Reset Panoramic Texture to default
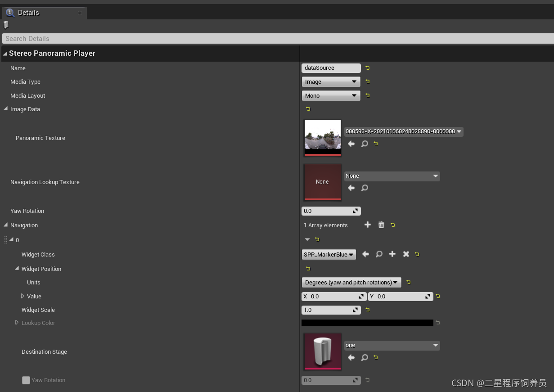 (x=375, y=144)
